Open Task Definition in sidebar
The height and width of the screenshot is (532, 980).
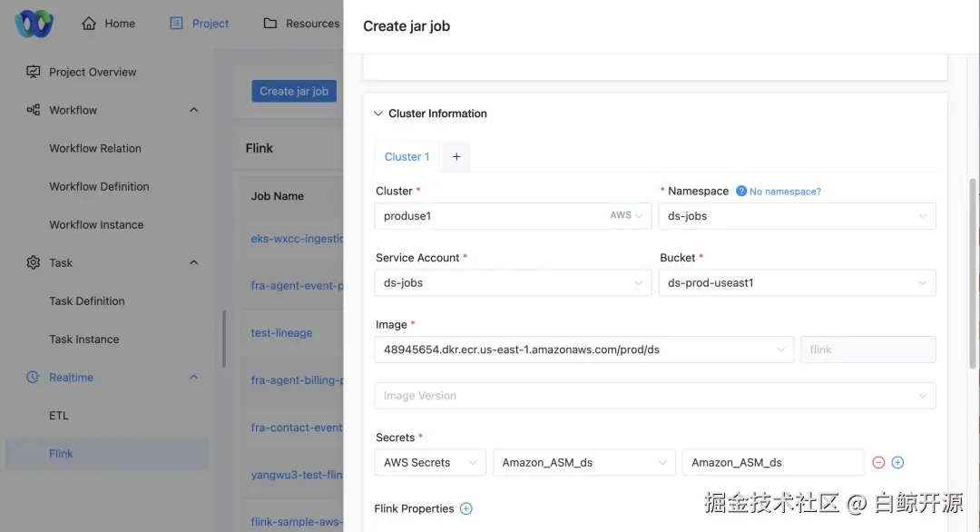coord(87,300)
